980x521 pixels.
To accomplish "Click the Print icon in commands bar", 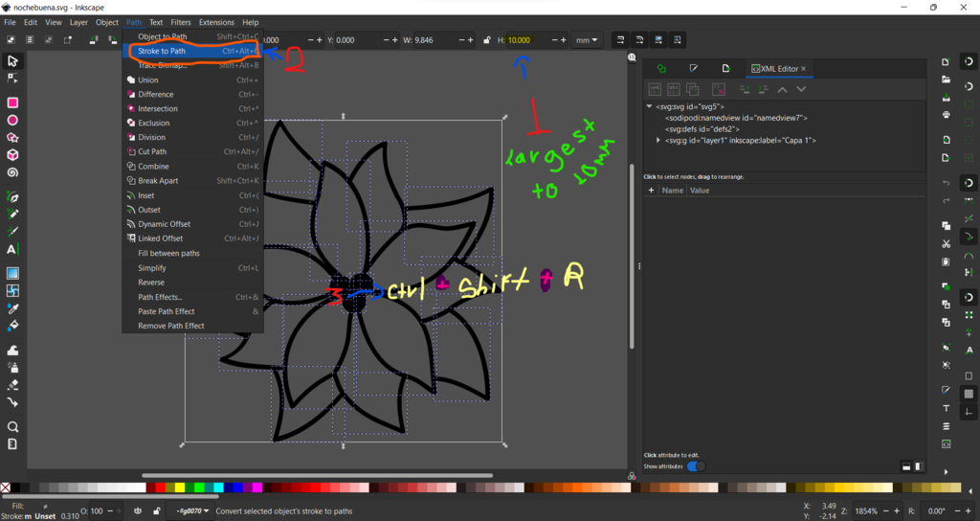I will 946,115.
